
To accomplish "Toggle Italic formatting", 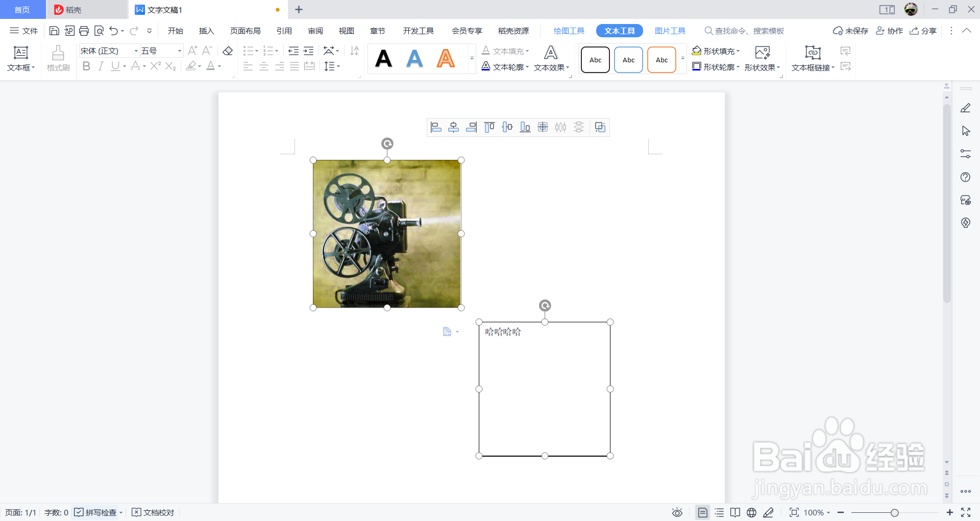I will (x=101, y=66).
